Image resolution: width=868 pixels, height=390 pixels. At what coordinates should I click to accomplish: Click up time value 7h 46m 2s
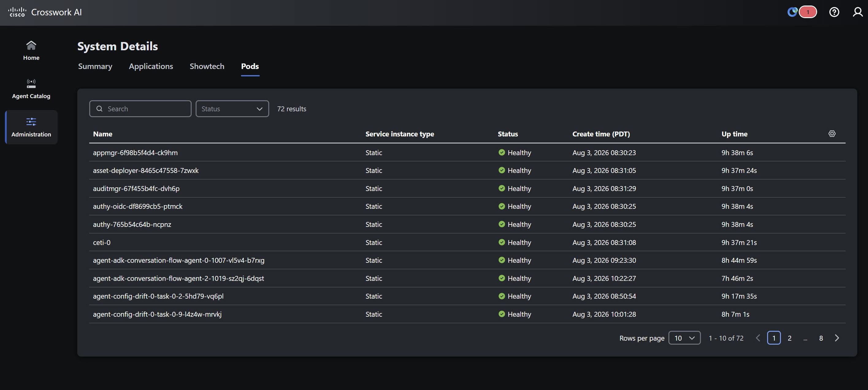pos(737,278)
